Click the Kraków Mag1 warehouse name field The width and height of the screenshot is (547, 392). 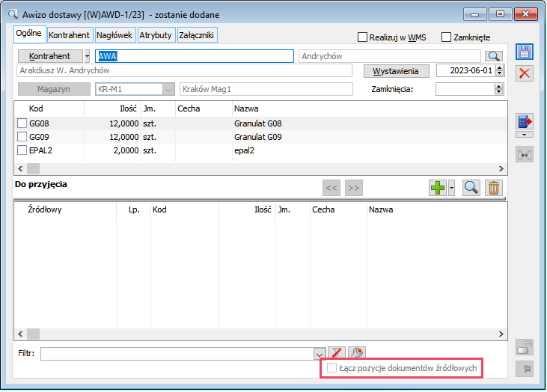click(x=266, y=89)
